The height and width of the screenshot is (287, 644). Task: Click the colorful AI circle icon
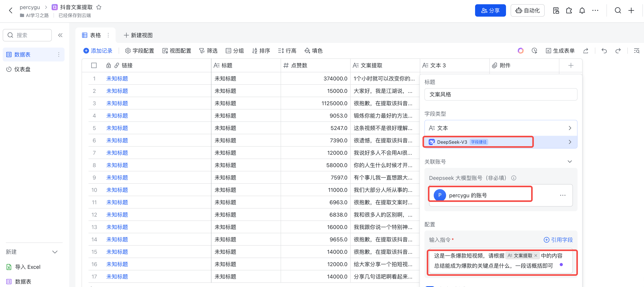pyautogui.click(x=520, y=51)
